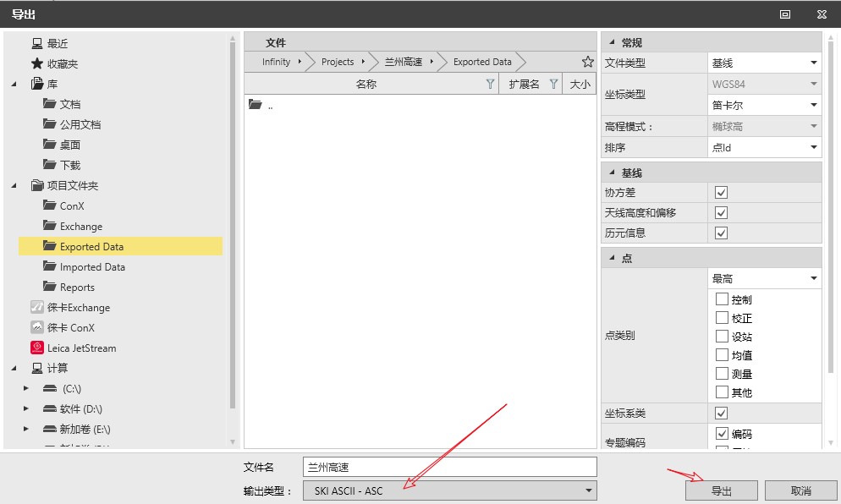Image resolution: width=841 pixels, height=504 pixels.
Task: Collapse the 计算 computer tree node
Action: [x=14, y=369]
